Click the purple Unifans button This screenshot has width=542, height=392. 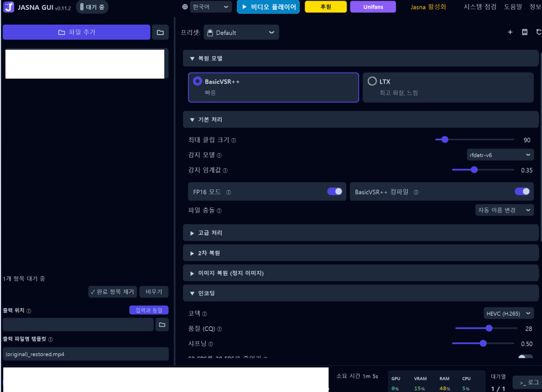click(373, 7)
